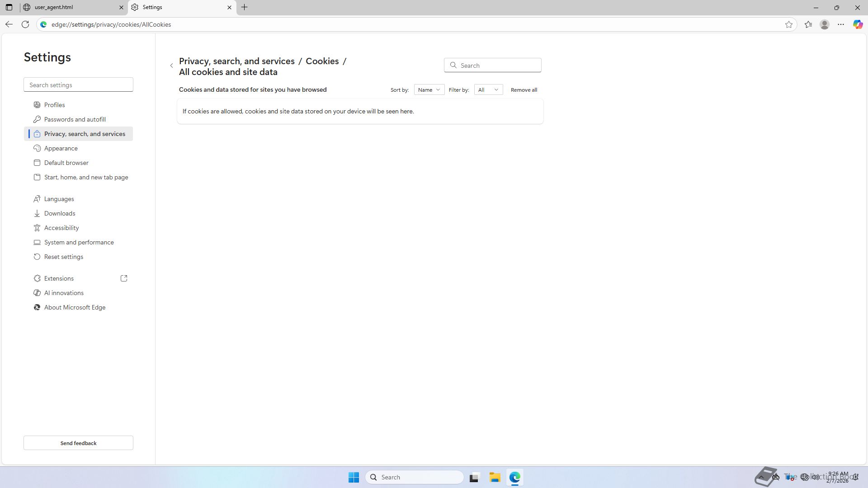The image size is (868, 488).
Task: Open tab actions menu icon
Action: (9, 7)
